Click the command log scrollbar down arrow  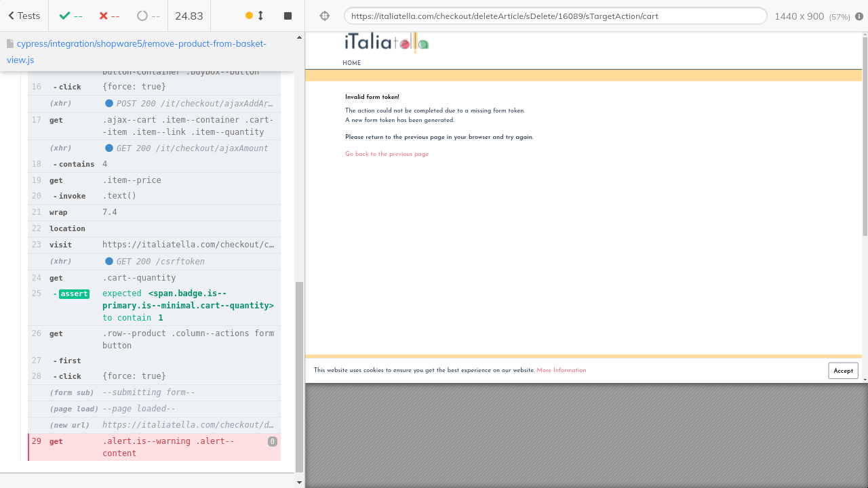[299, 483]
